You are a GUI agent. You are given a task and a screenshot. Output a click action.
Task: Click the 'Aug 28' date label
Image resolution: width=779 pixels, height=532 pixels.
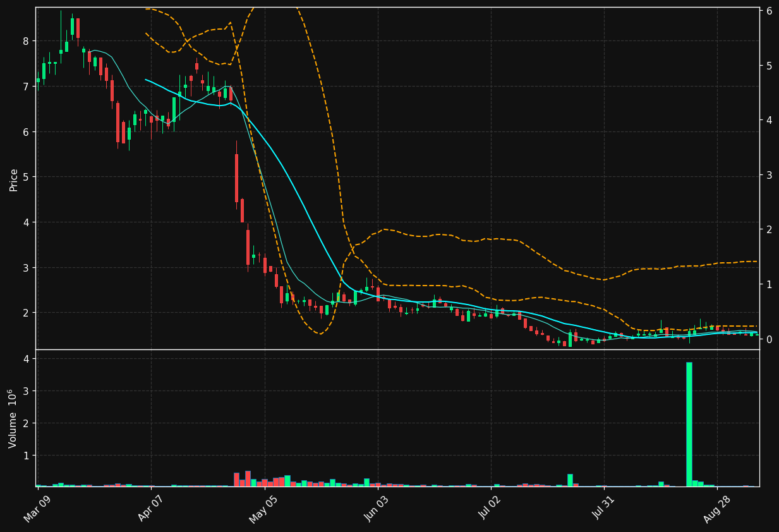pyautogui.click(x=716, y=509)
